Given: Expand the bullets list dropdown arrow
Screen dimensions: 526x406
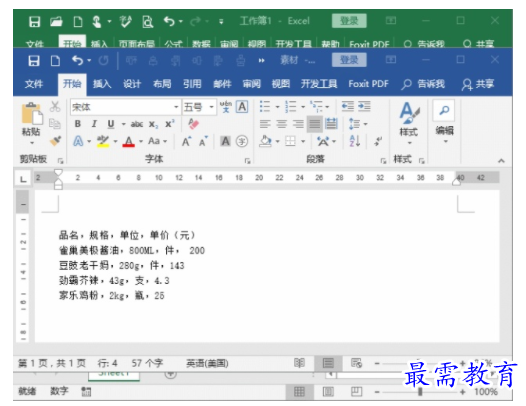Looking at the screenshot, I should click(277, 107).
